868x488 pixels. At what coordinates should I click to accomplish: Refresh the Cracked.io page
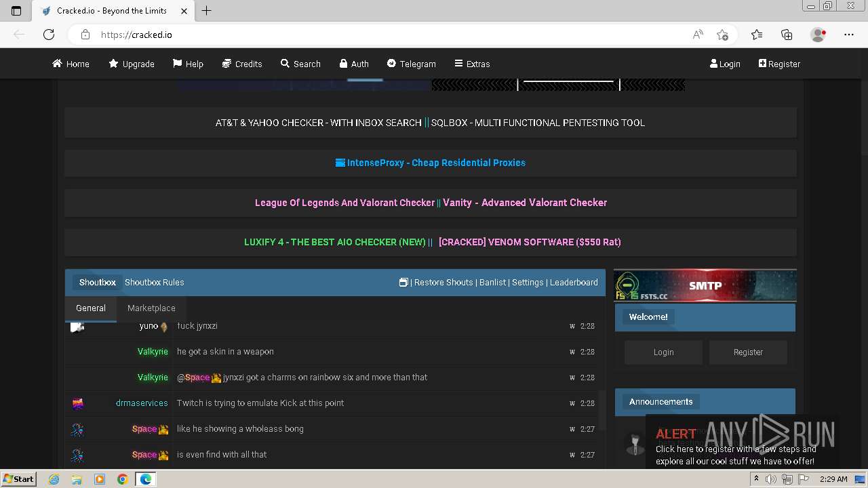(x=49, y=35)
